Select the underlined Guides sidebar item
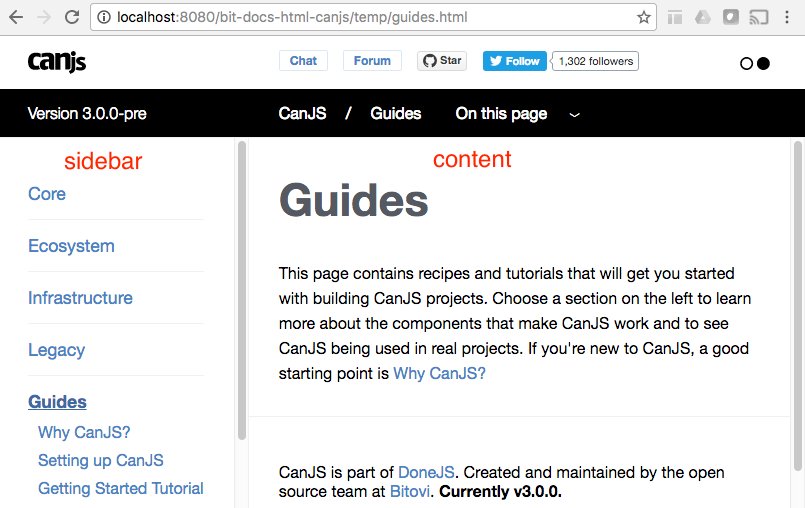The image size is (805, 508). point(58,402)
